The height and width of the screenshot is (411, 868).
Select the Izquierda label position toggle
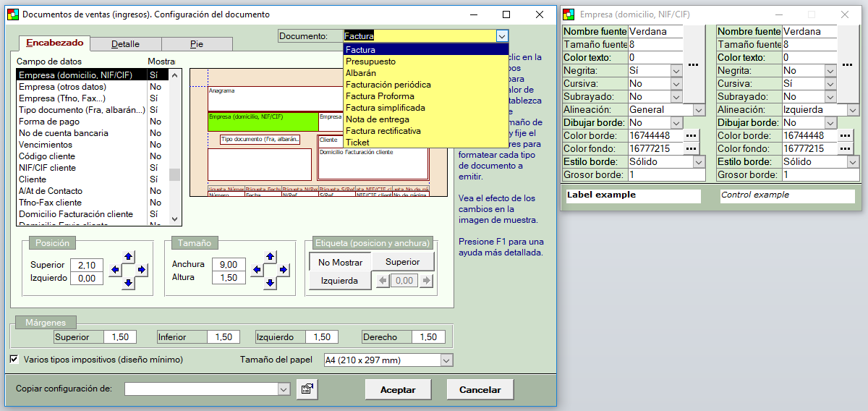coord(340,281)
